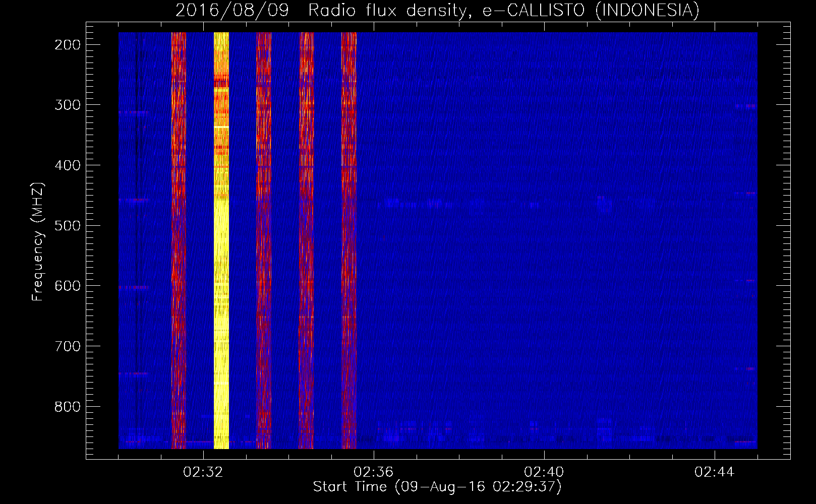Click the 'Start Time (09-Aug-16 02:29:37)' x-axis label

(x=437, y=487)
